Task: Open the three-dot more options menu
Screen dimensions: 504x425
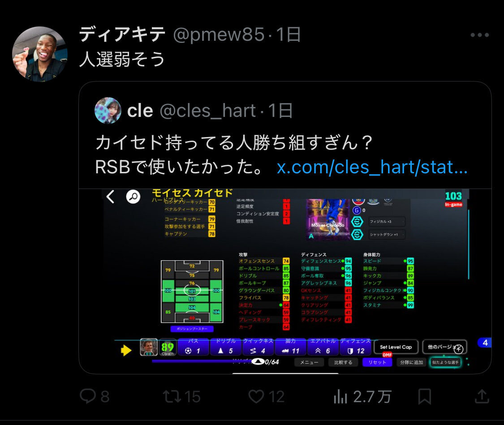Action: point(479,35)
